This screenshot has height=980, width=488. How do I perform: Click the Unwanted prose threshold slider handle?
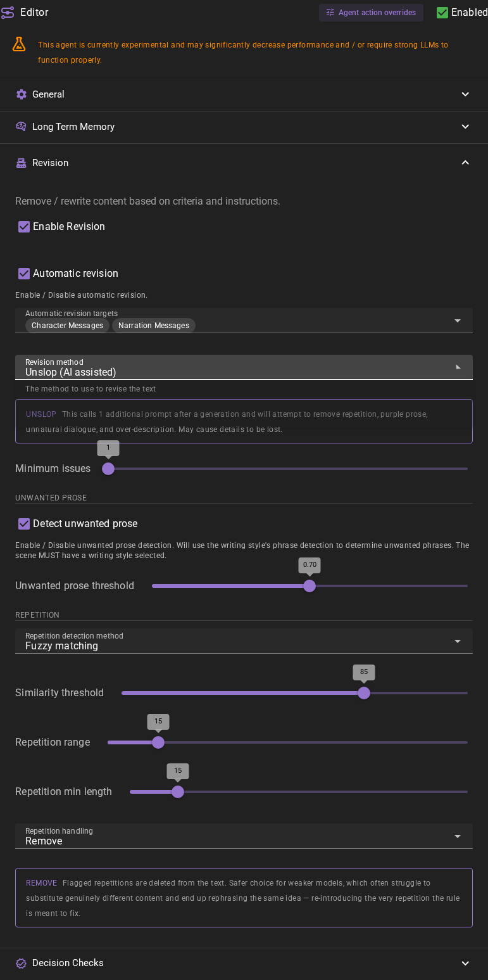tap(310, 586)
